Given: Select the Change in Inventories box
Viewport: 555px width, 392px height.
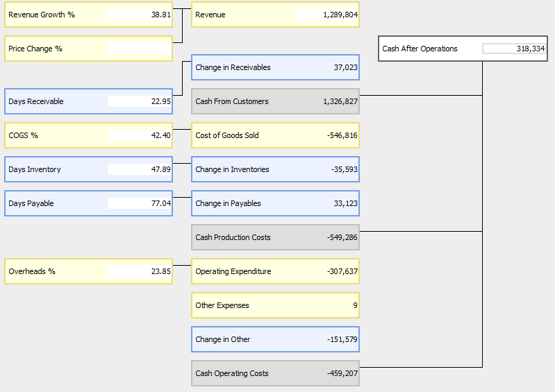Looking at the screenshot, I should (x=275, y=169).
